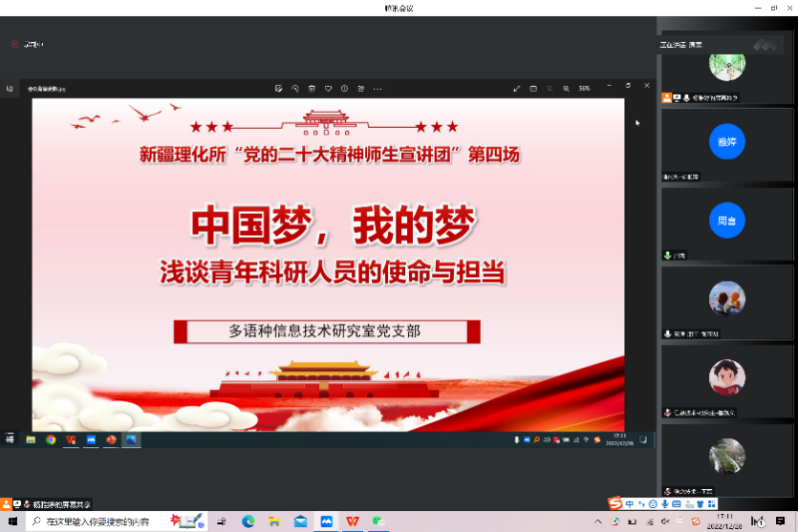Click the fullscreen expand arrows in photo viewer
This screenshot has width=798, height=532.
click(x=517, y=88)
